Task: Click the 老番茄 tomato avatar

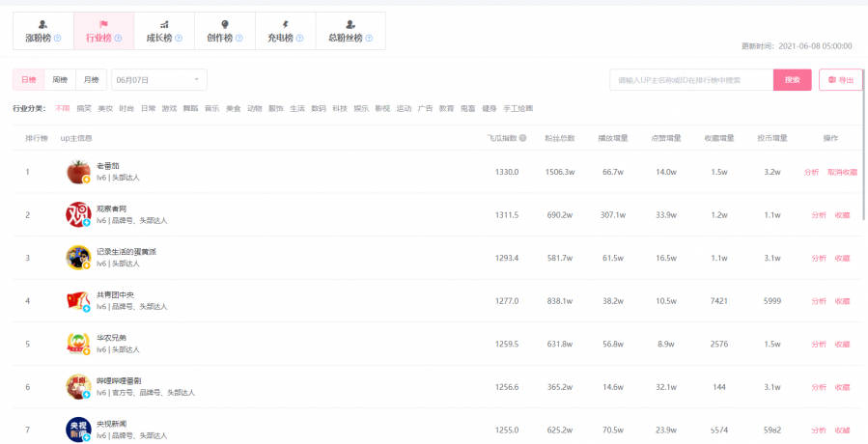Action: (x=78, y=172)
